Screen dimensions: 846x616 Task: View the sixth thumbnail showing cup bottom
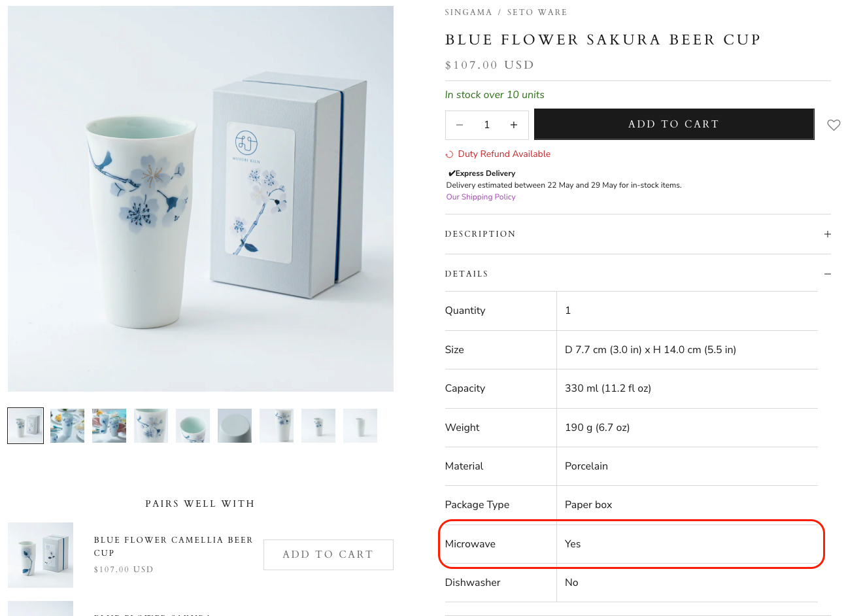coord(235,426)
